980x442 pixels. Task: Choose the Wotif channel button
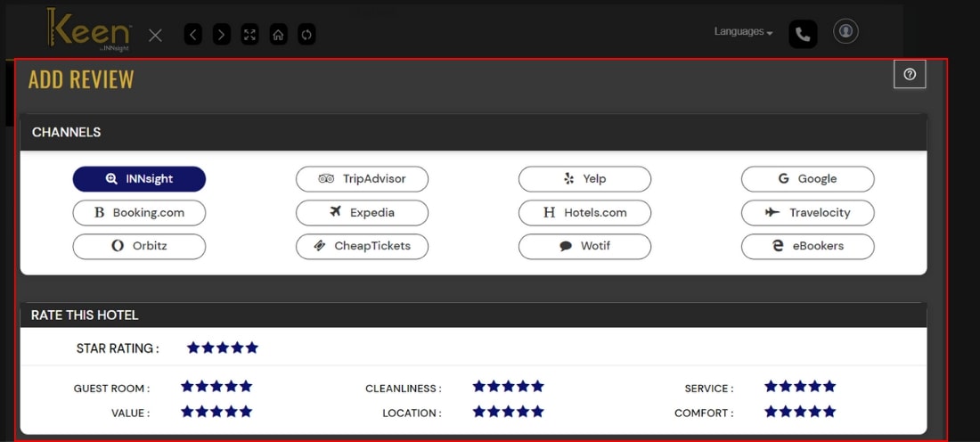pyautogui.click(x=585, y=246)
